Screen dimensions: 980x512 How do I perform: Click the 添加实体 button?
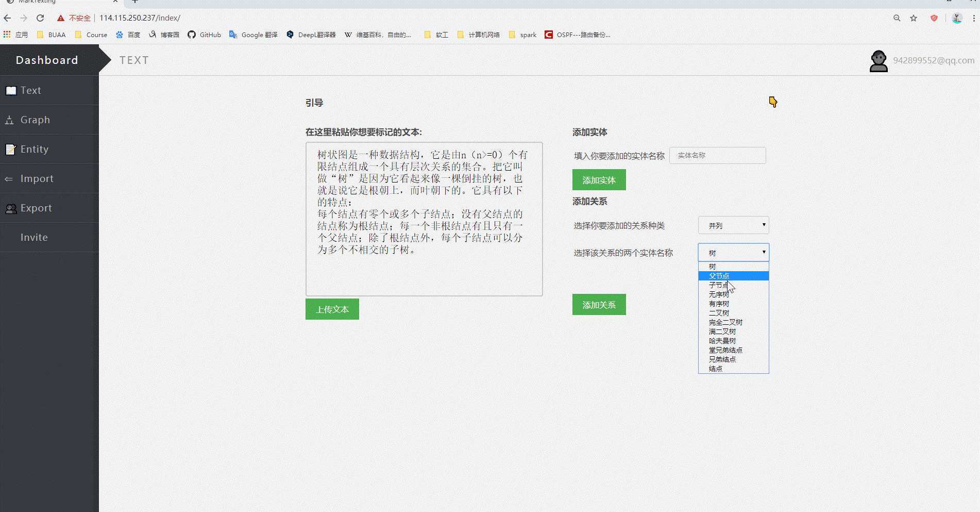click(x=599, y=179)
